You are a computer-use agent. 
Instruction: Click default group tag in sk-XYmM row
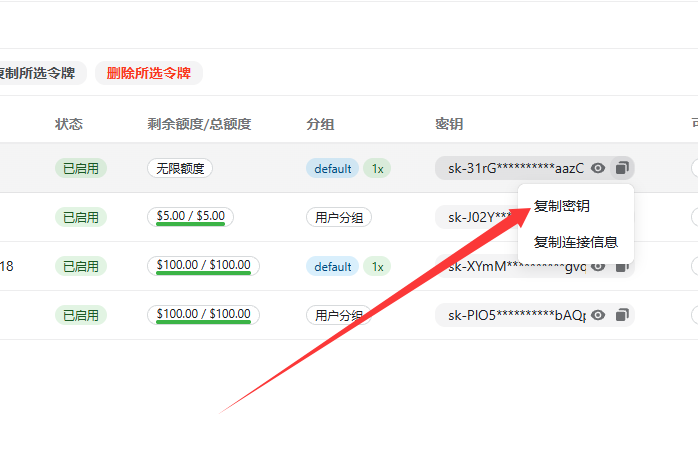tap(332, 266)
